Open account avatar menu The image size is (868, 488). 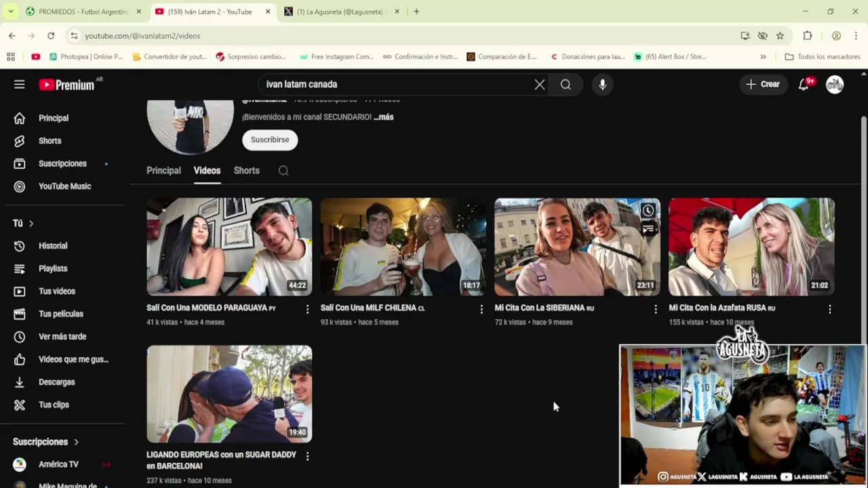[835, 84]
